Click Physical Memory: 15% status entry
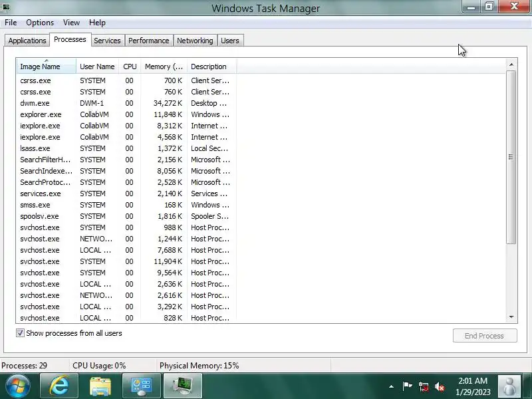Viewport: 532px width, 399px height. pos(199,366)
